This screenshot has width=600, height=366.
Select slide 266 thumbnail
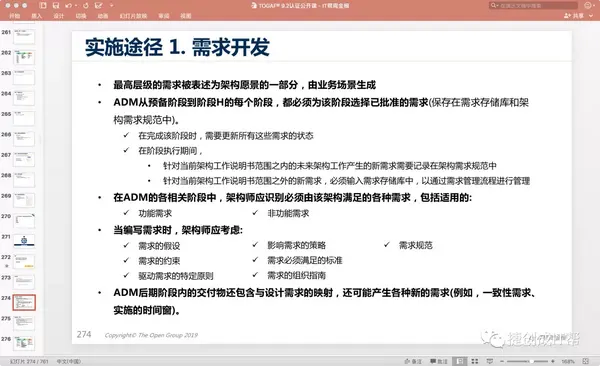[24, 139]
